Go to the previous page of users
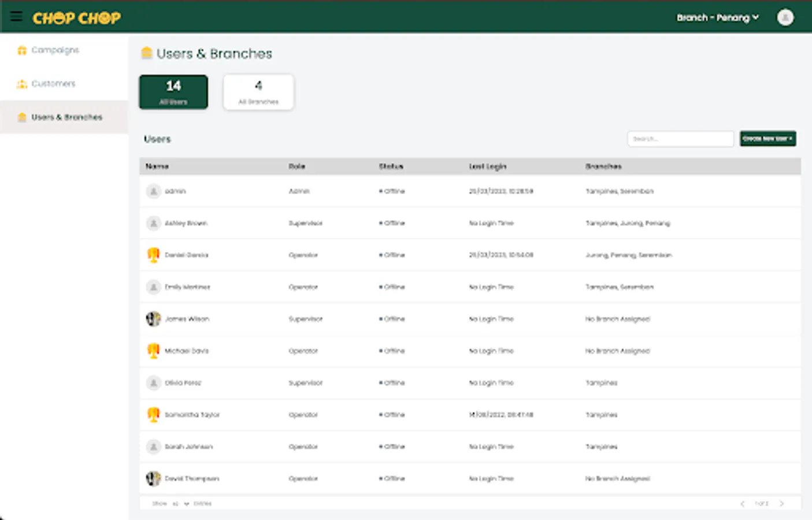The image size is (812, 520). [743, 504]
